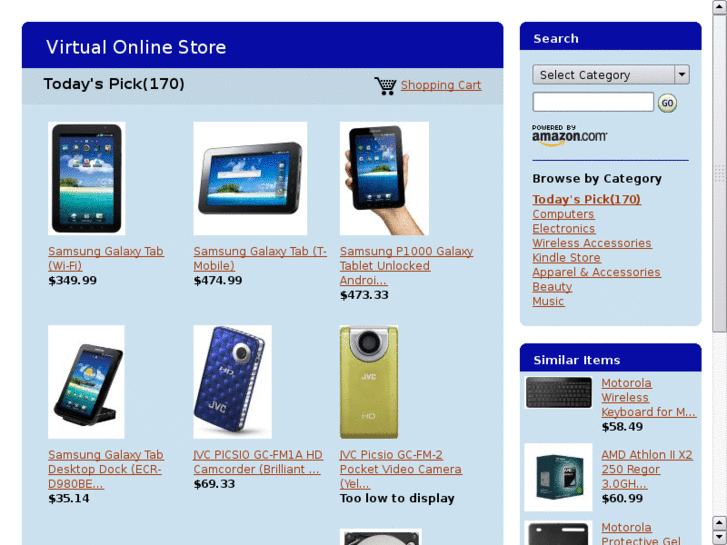Click the blue JVC PICSIO camcorder image
Screen dimensions: 727x545
pyautogui.click(x=232, y=382)
